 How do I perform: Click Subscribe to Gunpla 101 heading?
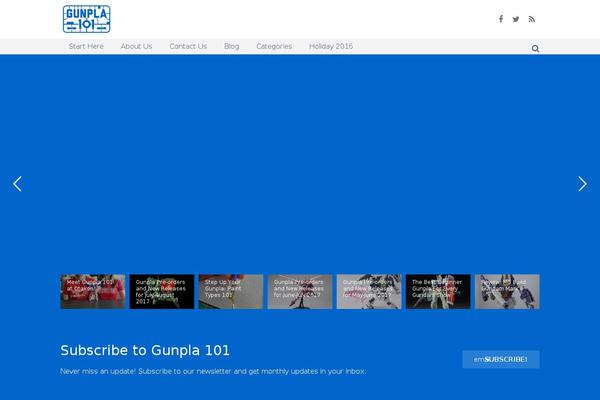click(145, 350)
